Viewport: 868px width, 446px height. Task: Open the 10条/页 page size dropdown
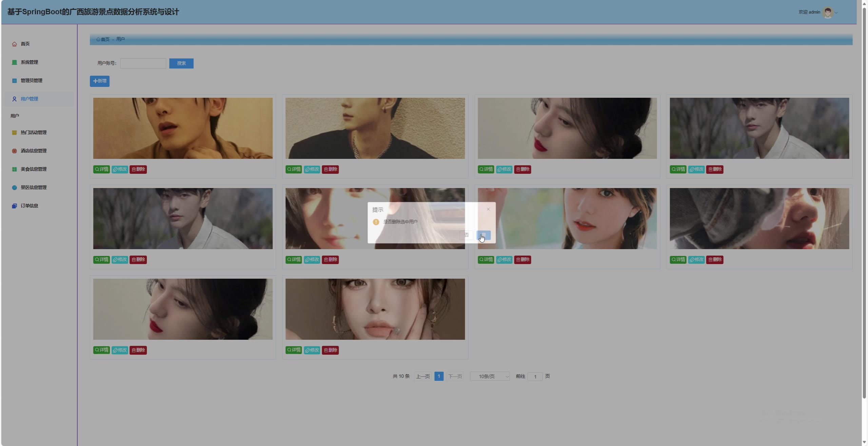(x=490, y=376)
